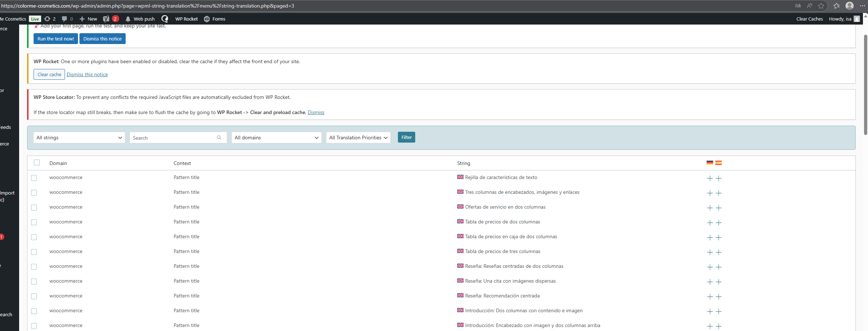Image resolution: width=868 pixels, height=331 pixels.
Task: Select the Tres columnas de encabezados row checkbox
Action: [x=34, y=193]
